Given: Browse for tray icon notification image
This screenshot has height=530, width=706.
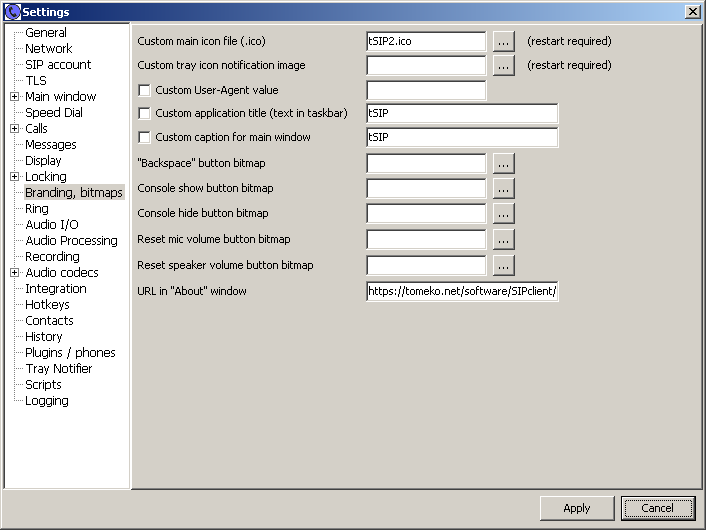Looking at the screenshot, I should (503, 66).
